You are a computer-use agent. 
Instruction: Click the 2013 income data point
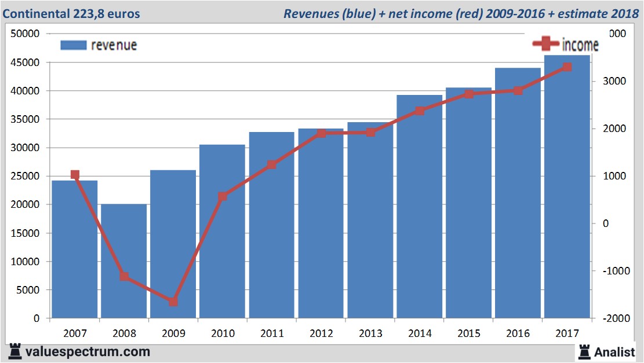pos(370,132)
